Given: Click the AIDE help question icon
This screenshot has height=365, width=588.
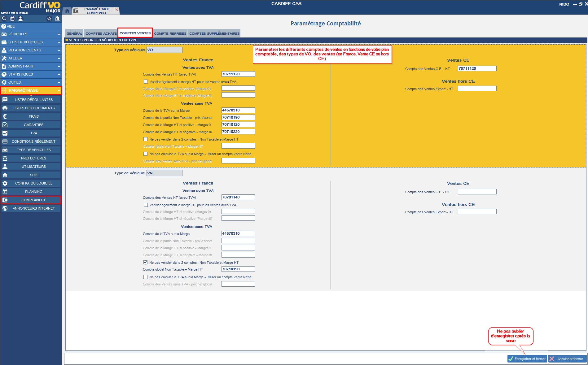Looking at the screenshot, I should 4,26.
